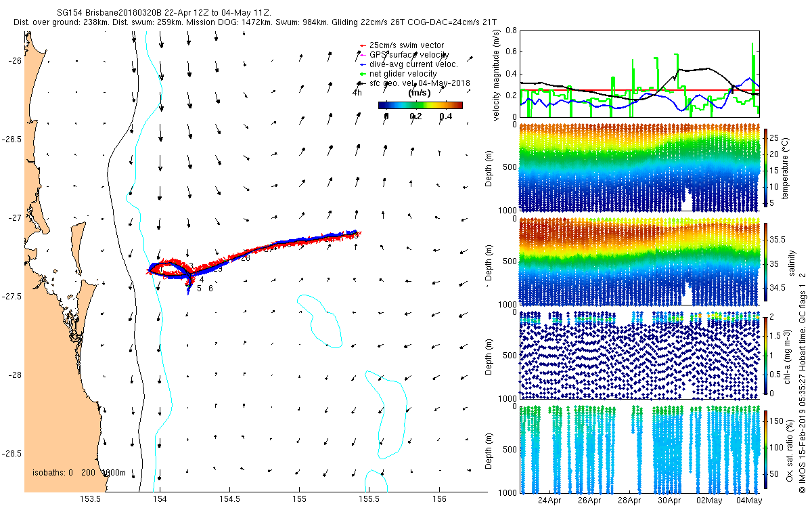Click the dive-avg current veloc. legend entry
This screenshot has height=508, width=812.
(409, 64)
